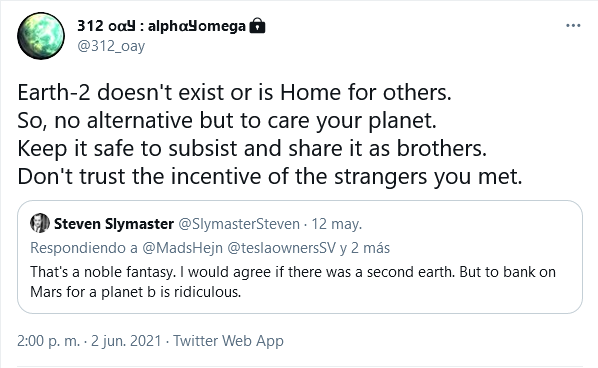The height and width of the screenshot is (368, 598).
Task: Open the Twitter Web App source link
Action: (x=228, y=341)
